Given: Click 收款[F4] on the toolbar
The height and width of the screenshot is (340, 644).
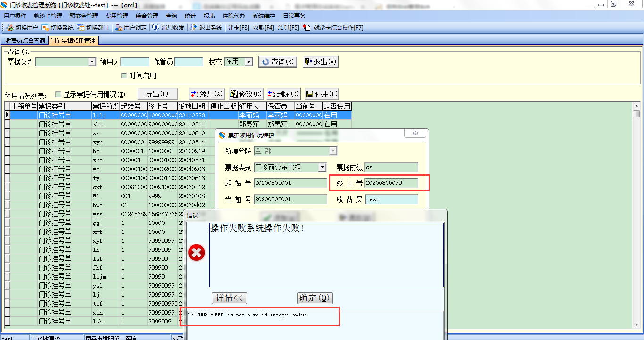Looking at the screenshot, I should [x=264, y=28].
